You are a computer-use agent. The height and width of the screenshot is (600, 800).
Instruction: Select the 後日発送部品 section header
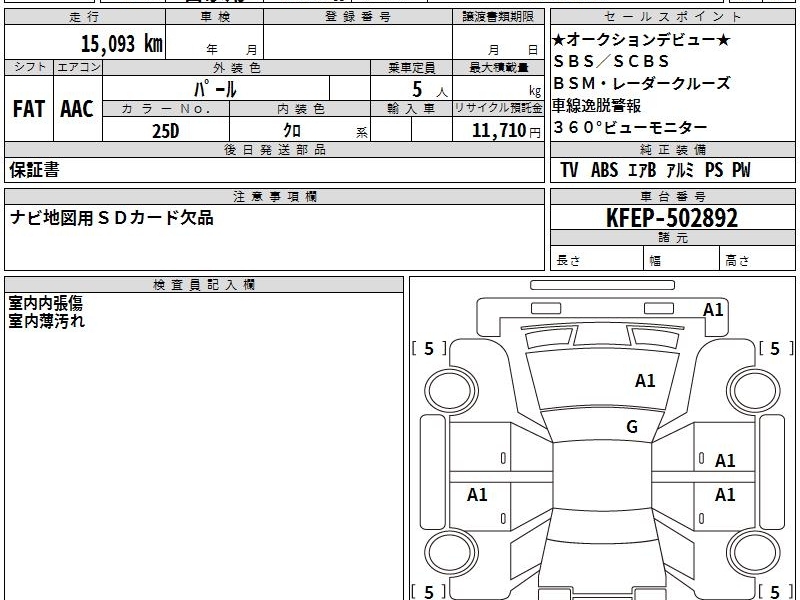pos(274,149)
